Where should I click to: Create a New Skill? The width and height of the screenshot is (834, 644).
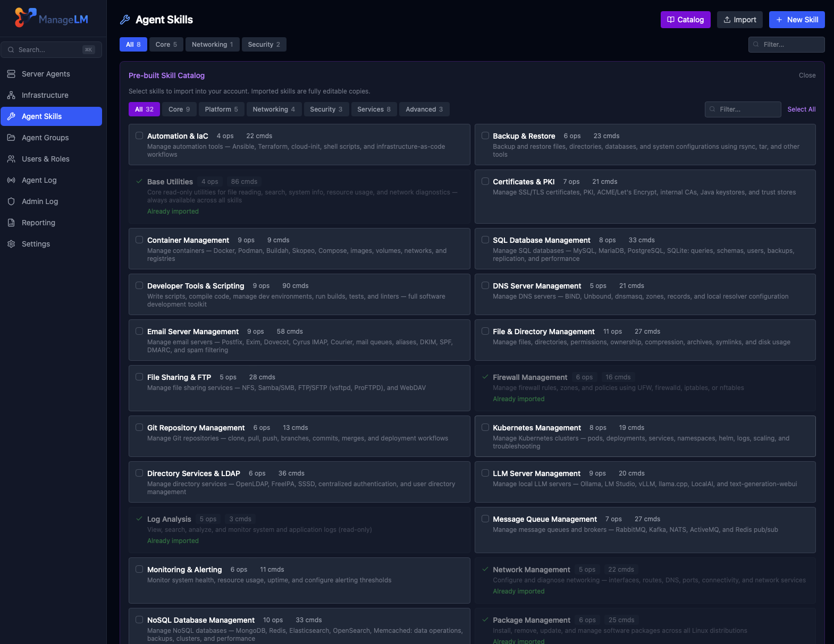point(797,20)
